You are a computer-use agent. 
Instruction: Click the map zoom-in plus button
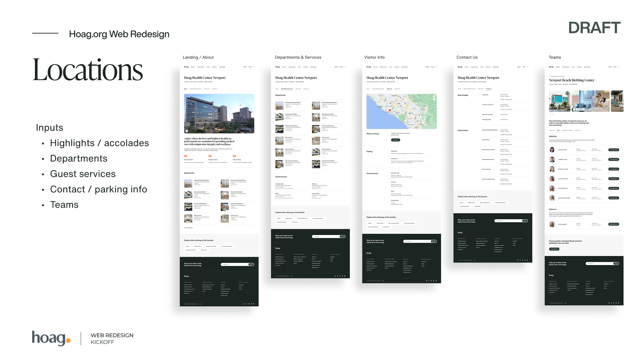[x=434, y=97]
